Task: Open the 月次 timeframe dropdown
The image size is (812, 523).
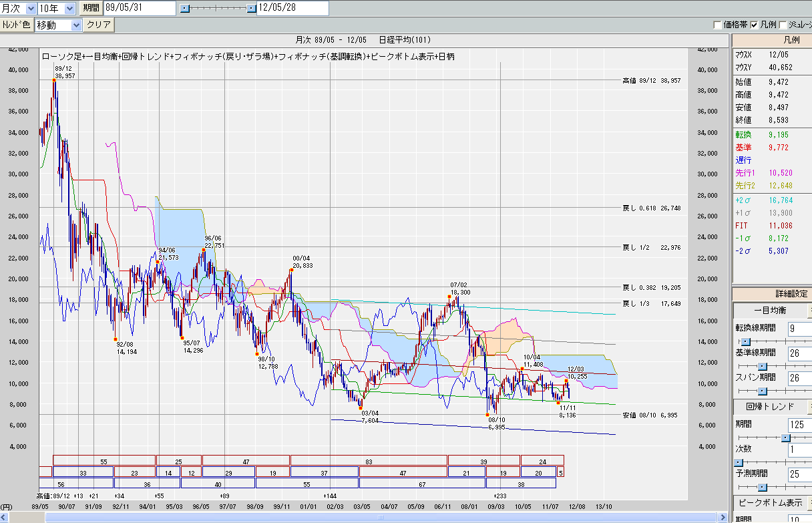Action: click(x=19, y=8)
